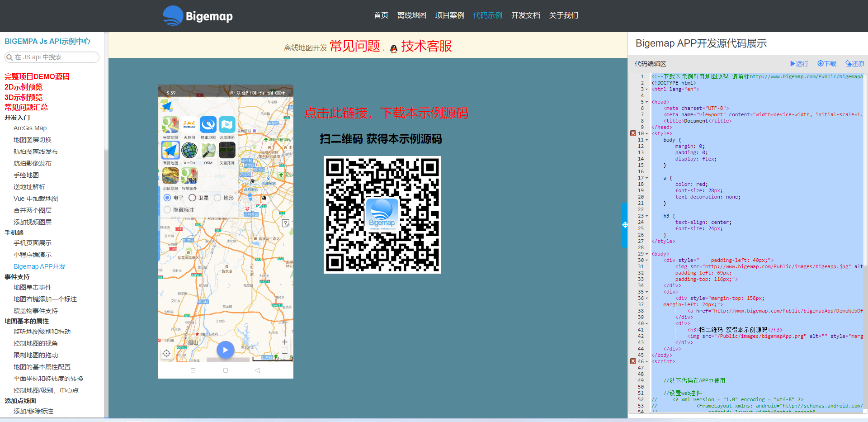Collapse the style block fold arrow on line 10
Image resolution: width=868 pixels, height=422 pixels.
coord(647,134)
